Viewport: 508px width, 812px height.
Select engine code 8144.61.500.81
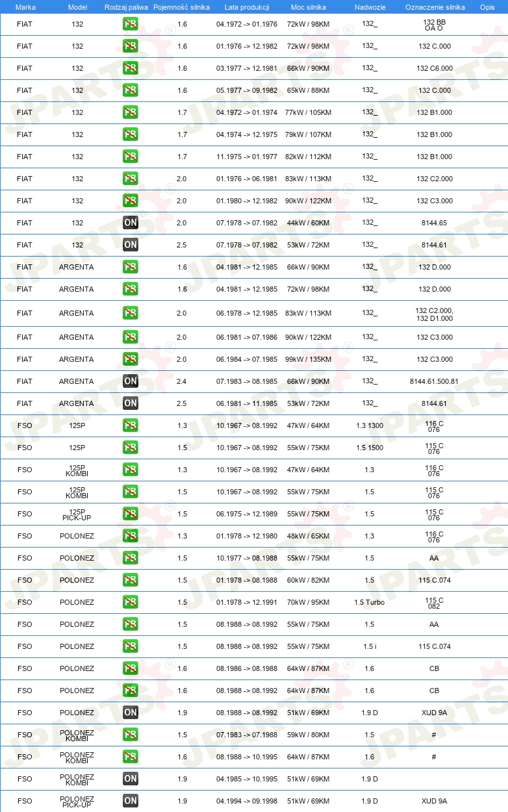(434, 381)
